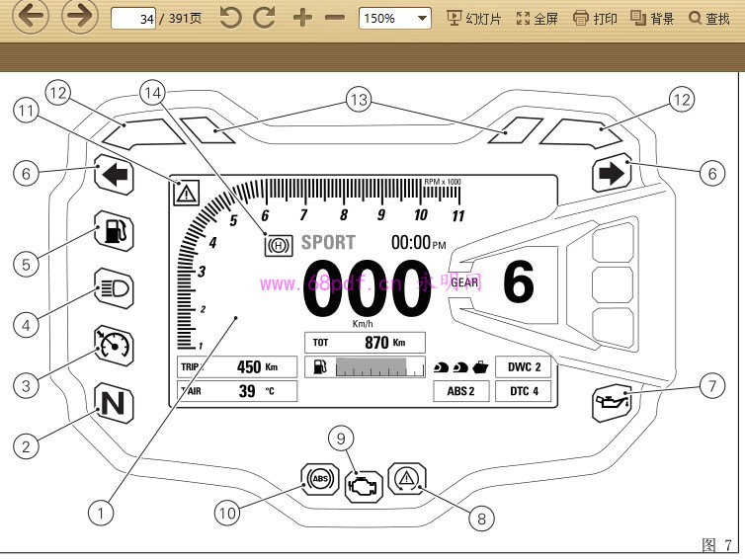Image resolution: width=745 pixels, height=560 pixels.
Task: Open the 背景 background option
Action: coord(652,18)
